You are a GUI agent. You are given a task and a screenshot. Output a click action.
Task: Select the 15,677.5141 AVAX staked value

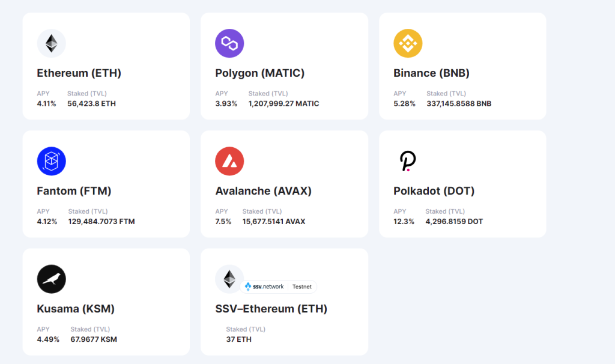pos(274,222)
